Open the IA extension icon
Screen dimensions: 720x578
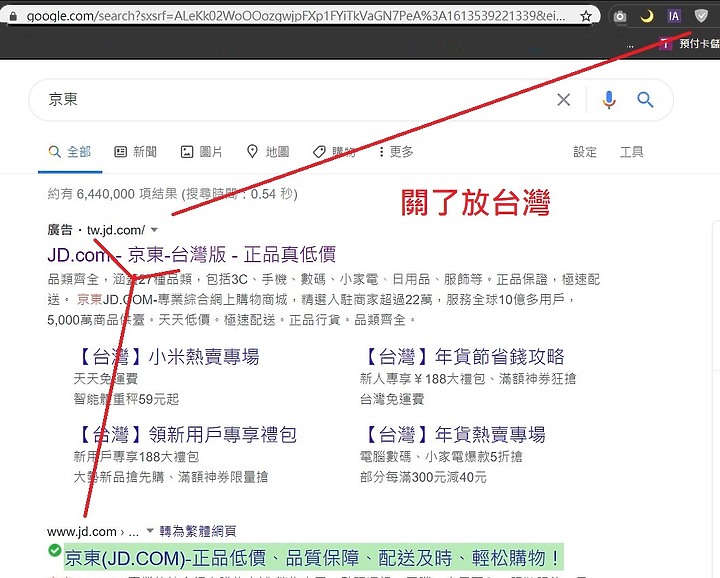674,17
